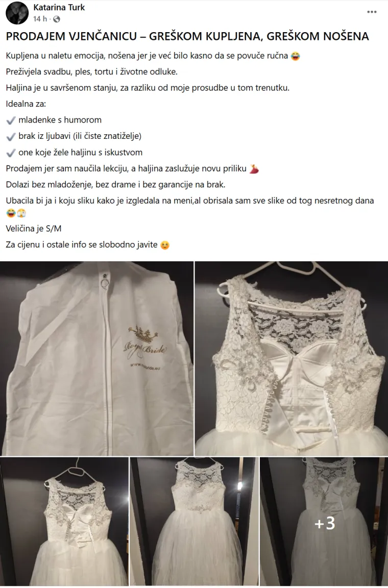
Task: Click the 14 h post timestamp
Action: [40, 19]
